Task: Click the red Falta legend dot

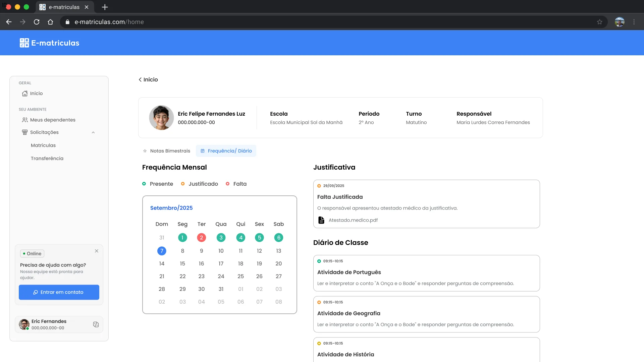Action: pos(228,184)
